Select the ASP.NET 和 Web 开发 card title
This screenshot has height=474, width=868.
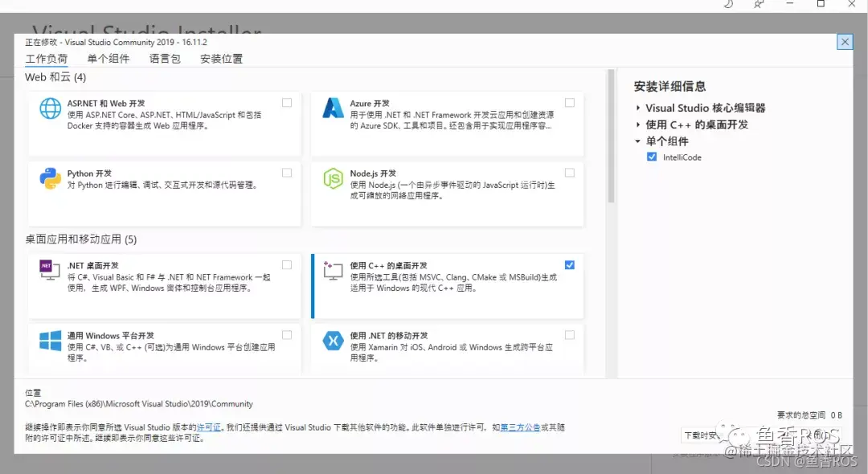106,104
